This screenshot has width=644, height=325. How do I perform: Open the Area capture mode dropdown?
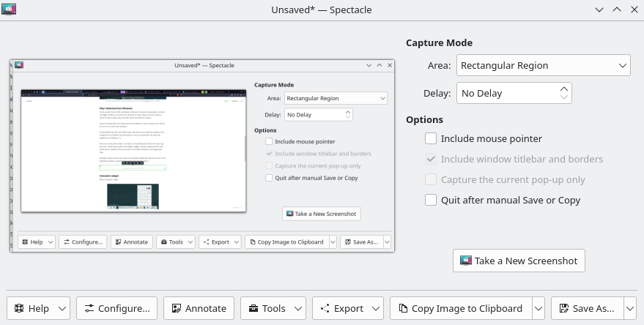(543, 66)
